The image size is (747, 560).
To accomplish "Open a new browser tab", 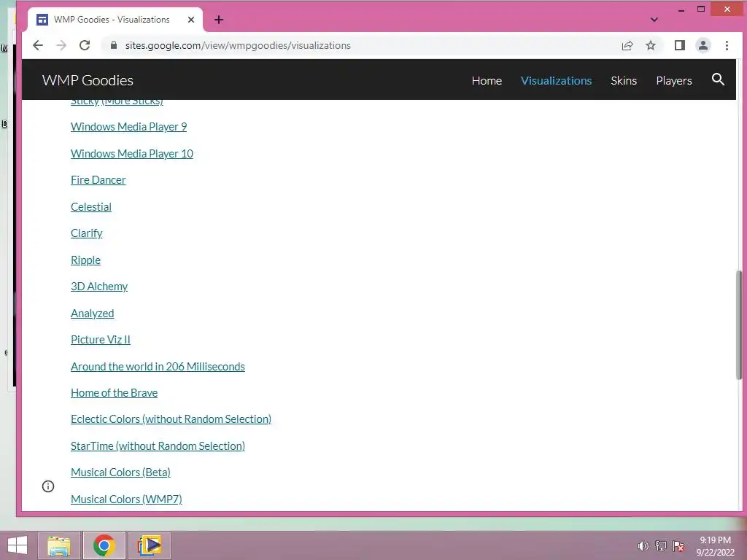I will pyautogui.click(x=219, y=20).
